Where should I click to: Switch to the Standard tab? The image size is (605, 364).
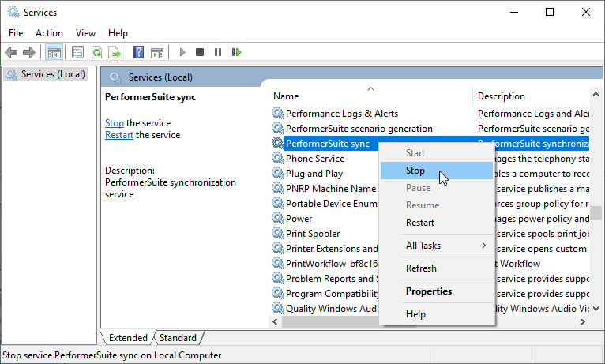(x=178, y=338)
